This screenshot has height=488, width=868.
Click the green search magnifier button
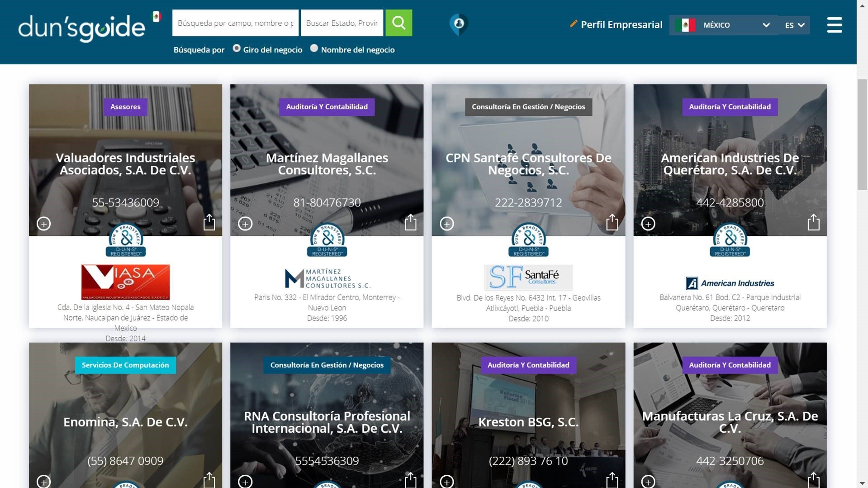(398, 23)
